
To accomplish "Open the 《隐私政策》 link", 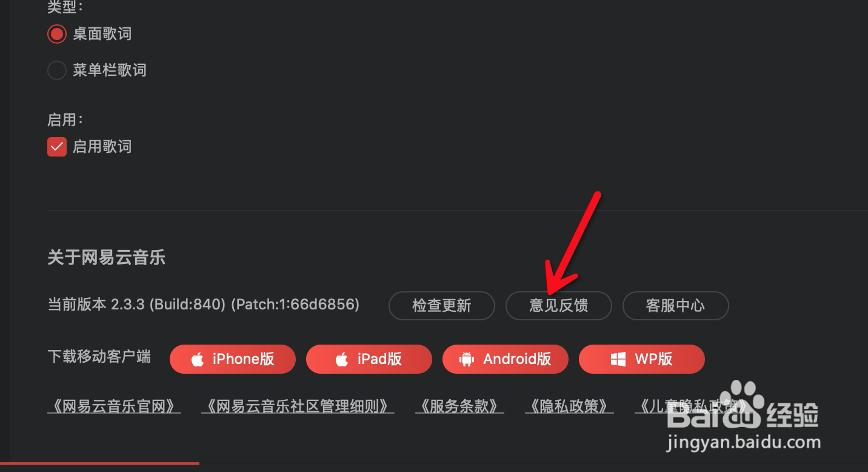I will click(569, 406).
